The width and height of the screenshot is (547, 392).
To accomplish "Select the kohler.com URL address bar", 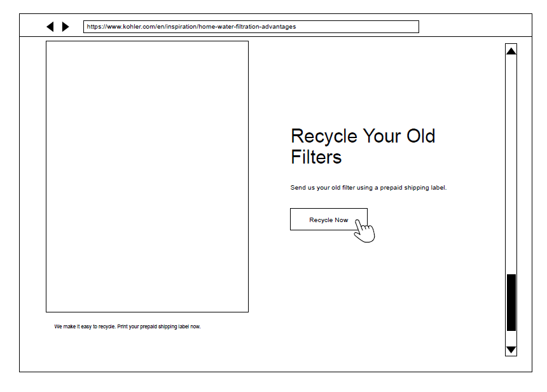I will click(x=251, y=27).
